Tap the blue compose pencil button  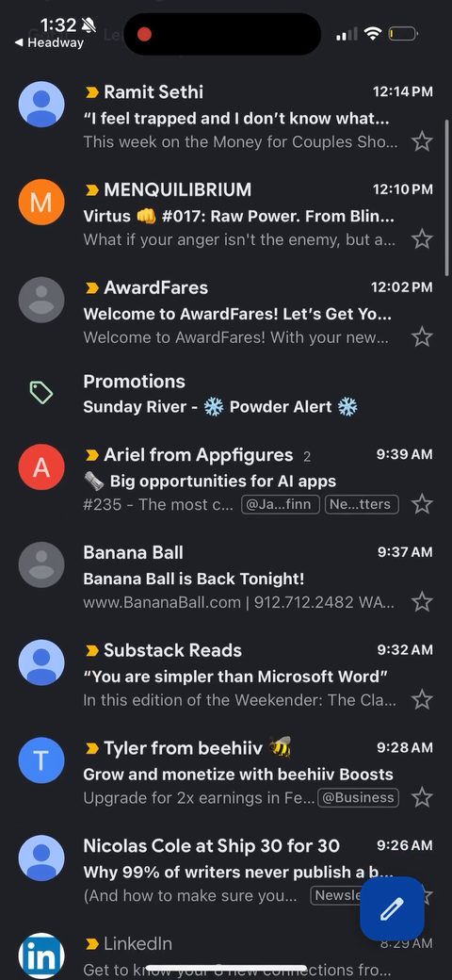(392, 908)
